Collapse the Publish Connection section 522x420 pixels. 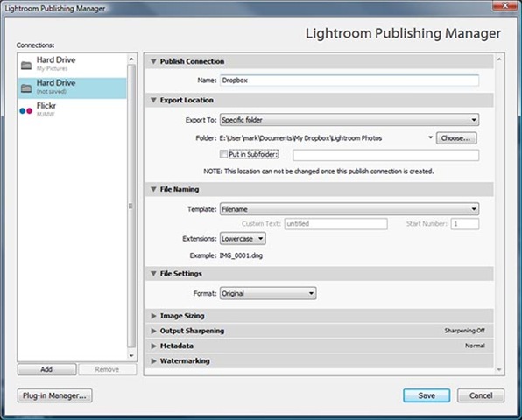(x=153, y=61)
